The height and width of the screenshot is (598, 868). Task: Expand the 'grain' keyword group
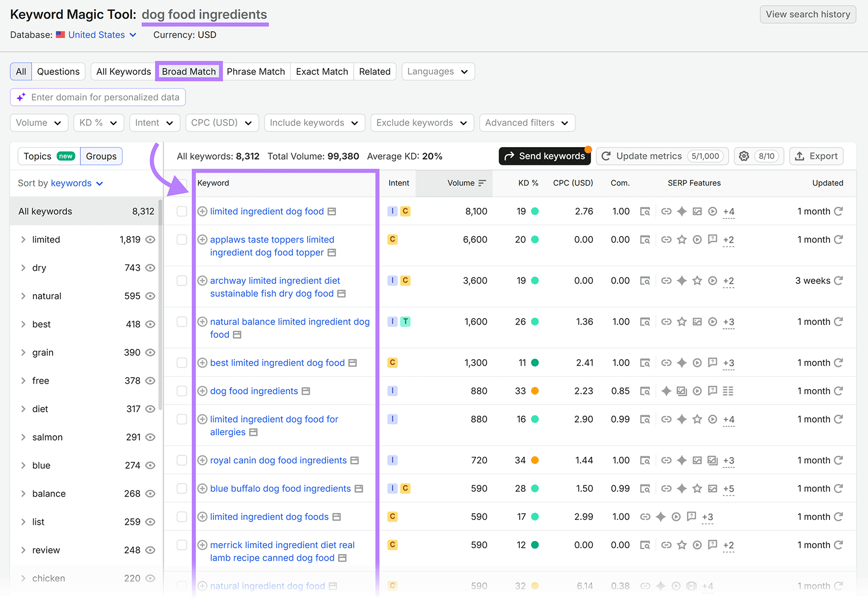coord(23,352)
